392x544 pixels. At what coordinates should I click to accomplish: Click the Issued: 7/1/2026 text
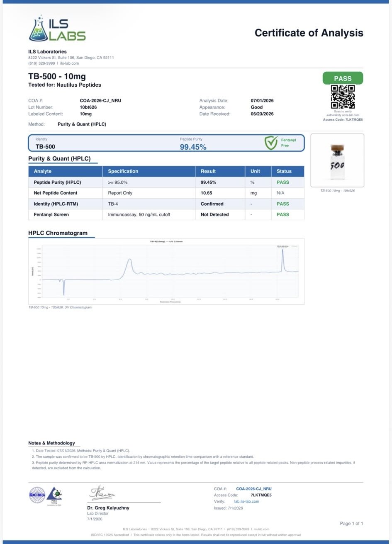pyautogui.click(x=229, y=508)
